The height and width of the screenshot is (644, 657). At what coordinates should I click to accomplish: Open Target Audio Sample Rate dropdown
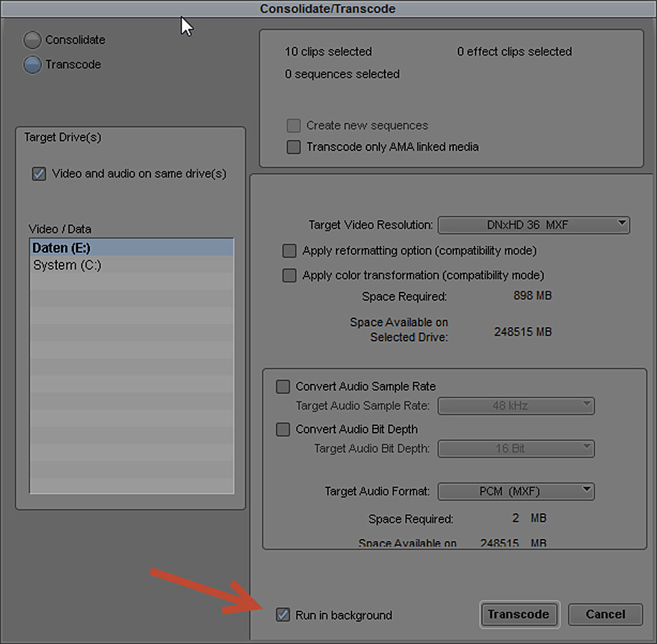(516, 406)
